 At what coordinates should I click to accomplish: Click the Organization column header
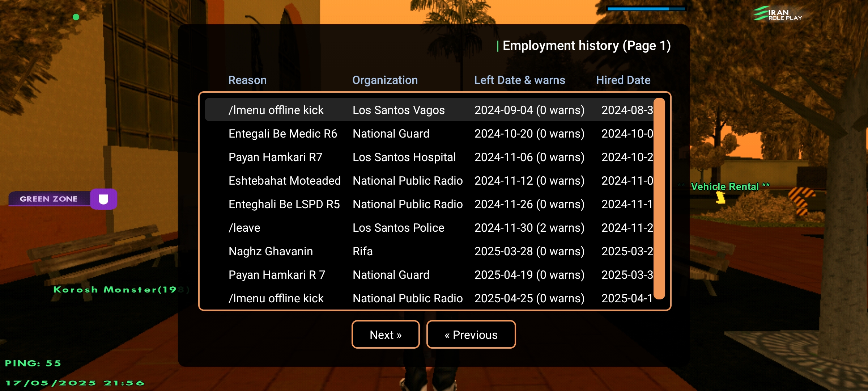pos(385,80)
